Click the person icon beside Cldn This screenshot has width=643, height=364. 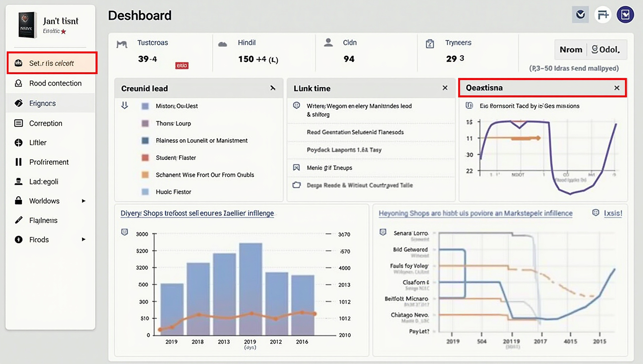(328, 42)
